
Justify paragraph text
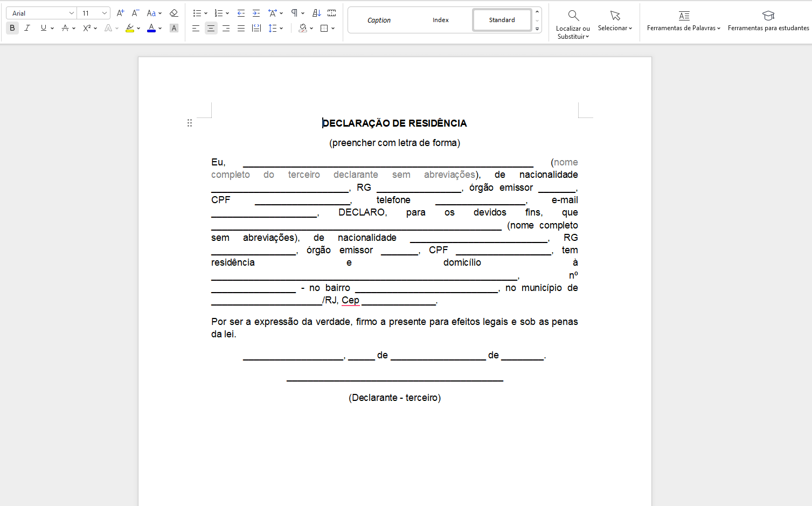[241, 28]
